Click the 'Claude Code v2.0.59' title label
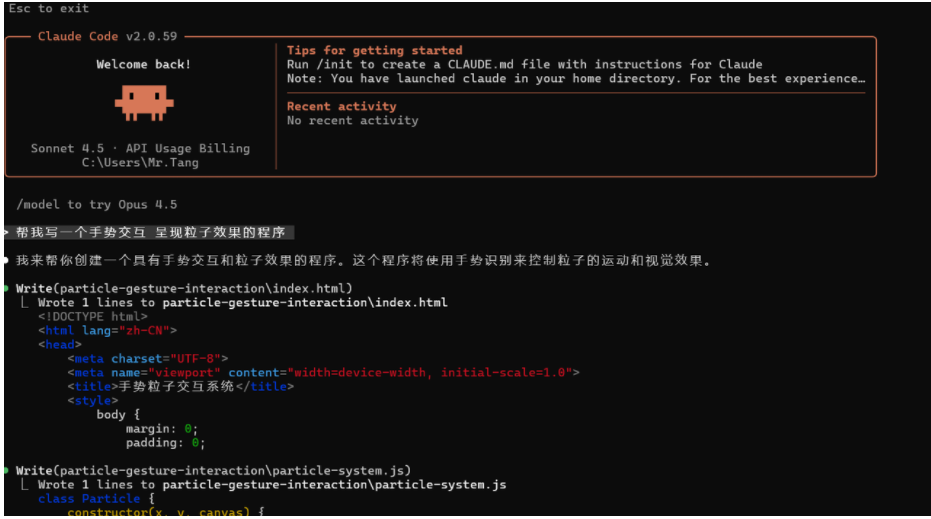The width and height of the screenshot is (931, 519). (x=108, y=37)
